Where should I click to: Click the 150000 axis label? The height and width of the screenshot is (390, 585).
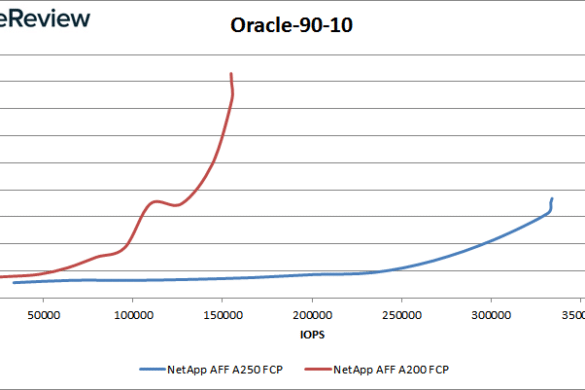click(223, 315)
